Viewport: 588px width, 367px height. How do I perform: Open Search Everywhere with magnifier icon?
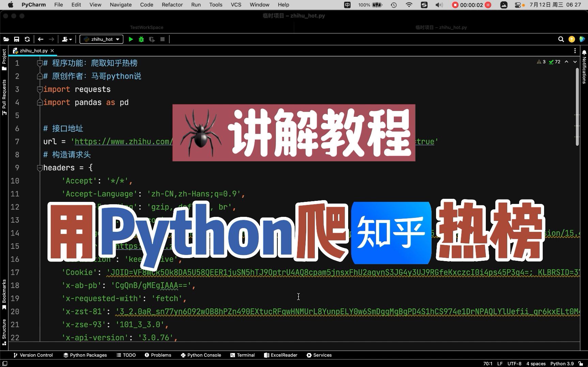pos(561,39)
